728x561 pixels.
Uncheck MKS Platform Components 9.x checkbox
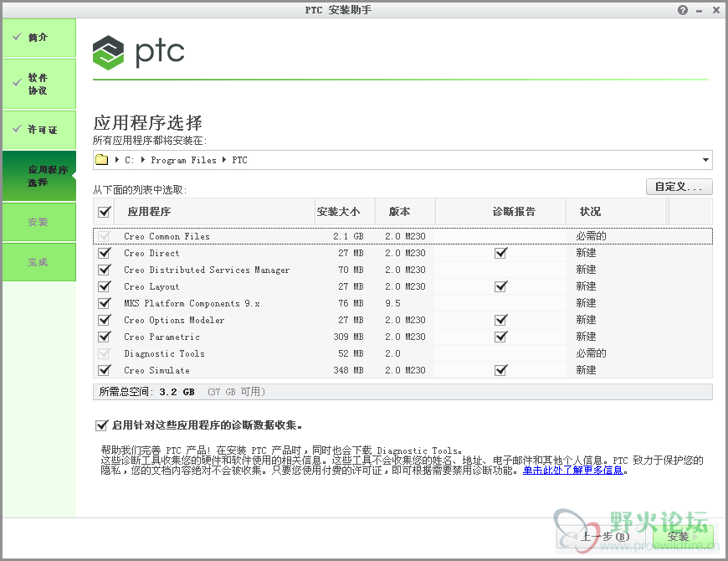pos(105,303)
